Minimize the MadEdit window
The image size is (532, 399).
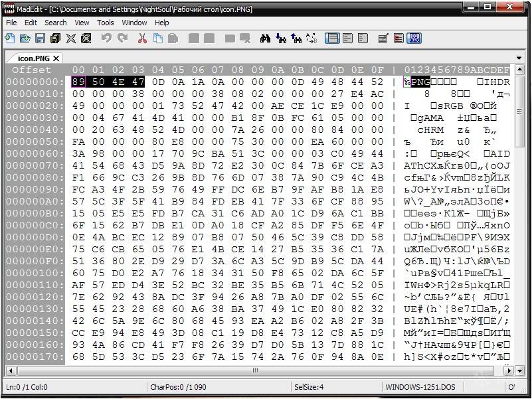(x=472, y=7)
